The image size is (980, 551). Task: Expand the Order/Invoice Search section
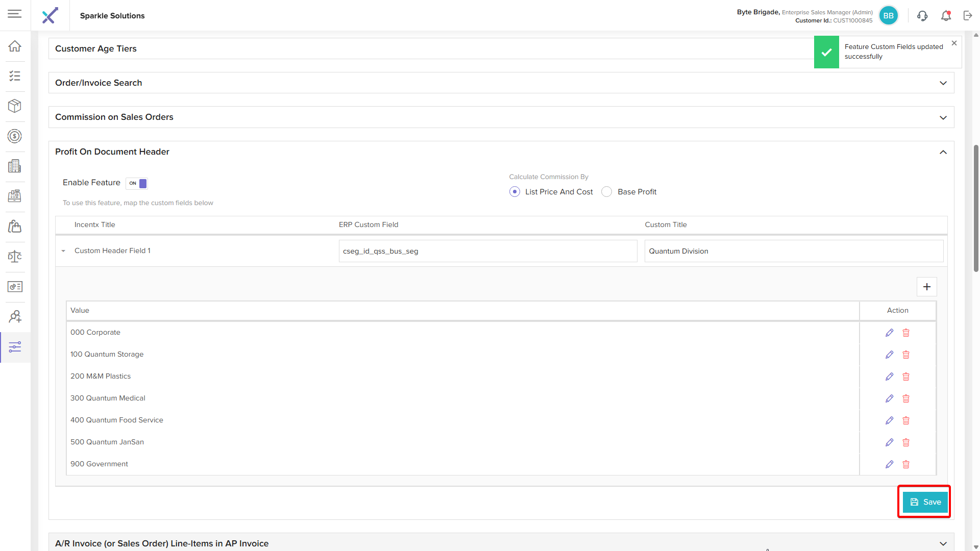pos(943,83)
